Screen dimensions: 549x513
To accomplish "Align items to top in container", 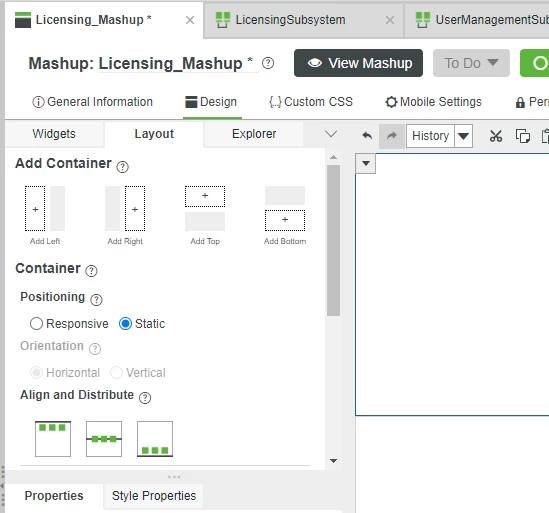I will (x=53, y=439).
